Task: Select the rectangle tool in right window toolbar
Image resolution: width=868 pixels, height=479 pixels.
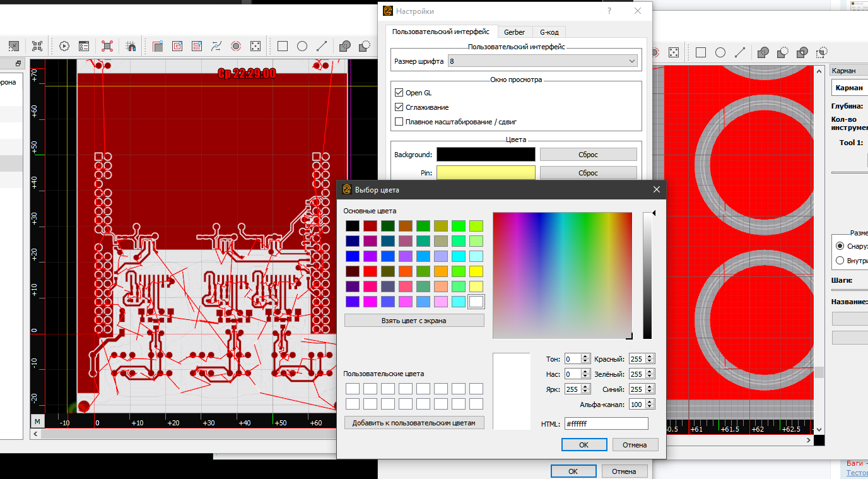Action: [701, 52]
